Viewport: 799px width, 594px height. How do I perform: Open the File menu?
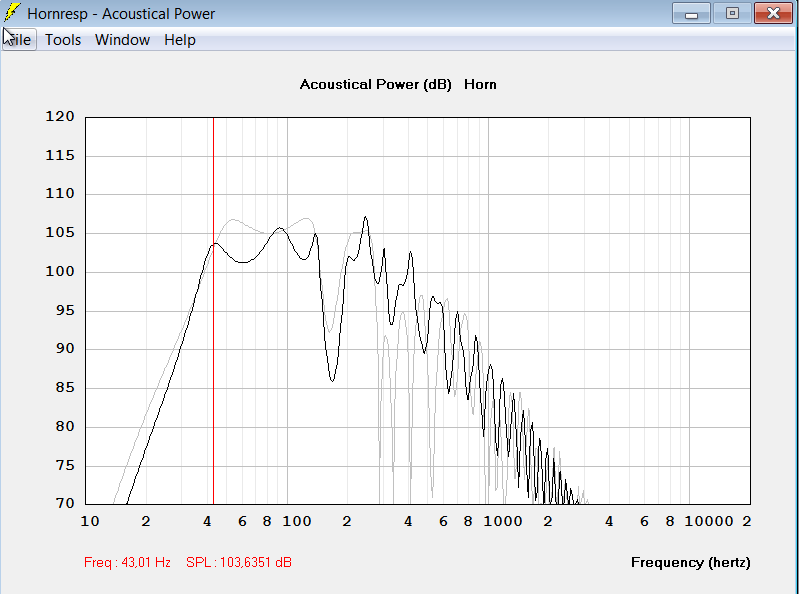[19, 40]
